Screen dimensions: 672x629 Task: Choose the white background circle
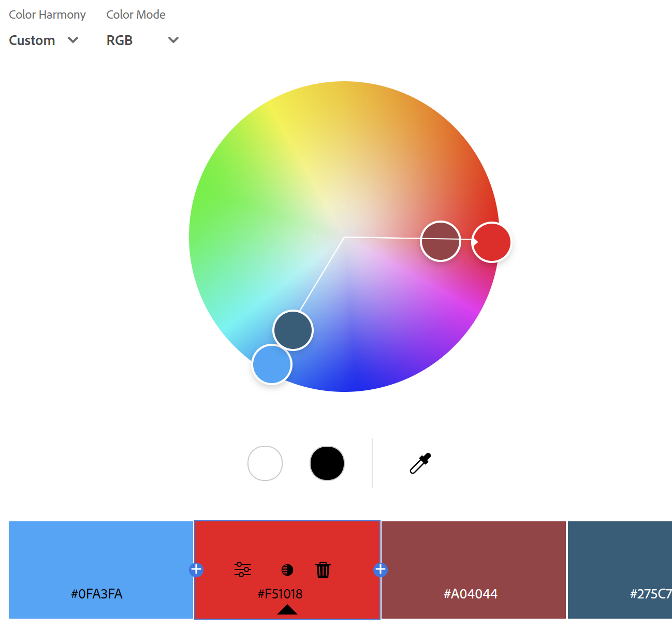tap(265, 463)
